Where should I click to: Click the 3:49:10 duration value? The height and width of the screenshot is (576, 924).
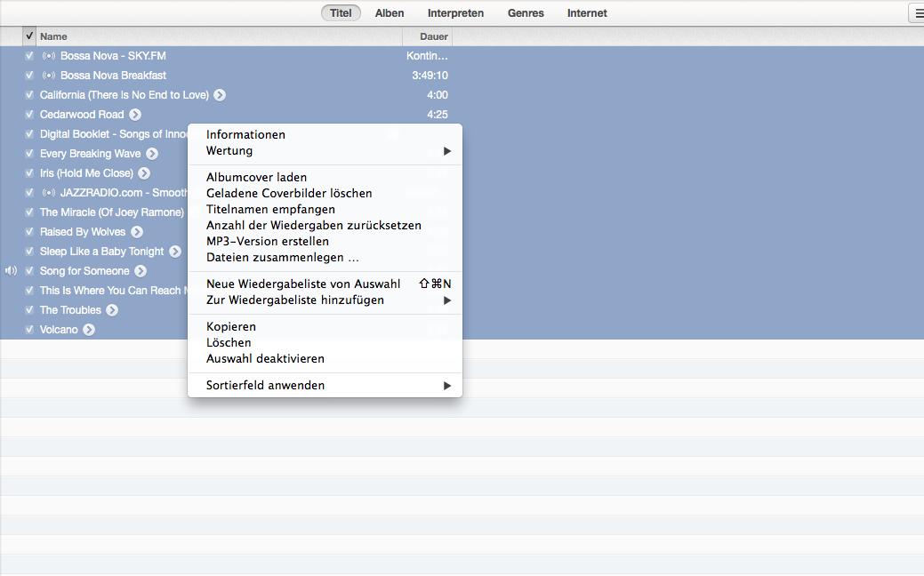[x=430, y=76]
